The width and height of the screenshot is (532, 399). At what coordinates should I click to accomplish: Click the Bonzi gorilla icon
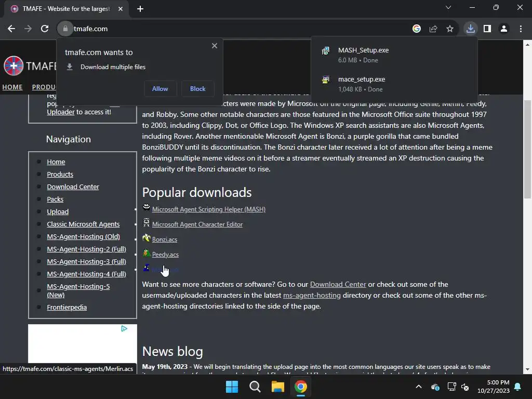(x=146, y=237)
